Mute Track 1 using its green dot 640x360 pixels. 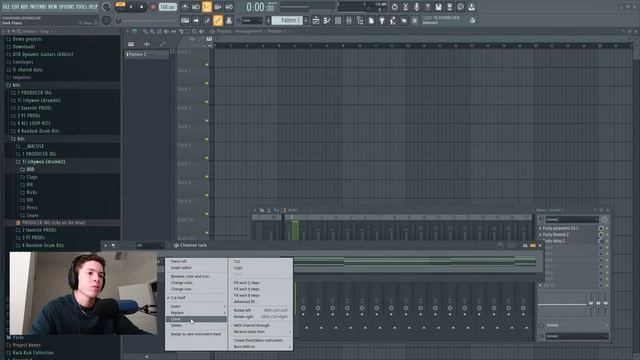207,65
